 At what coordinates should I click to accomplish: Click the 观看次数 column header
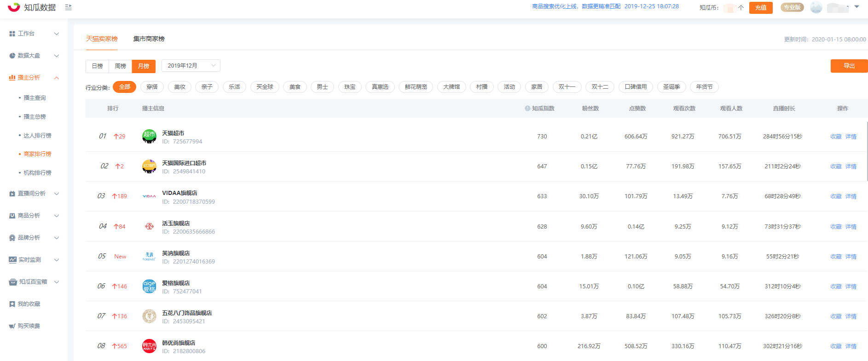pos(684,109)
